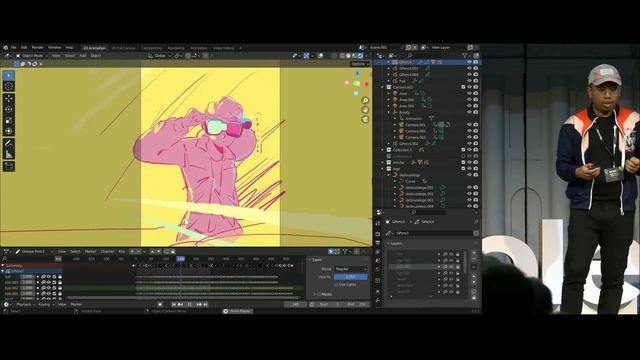Toggle viewport overlays icon
Viewport: 640px width, 360px height.
pos(321,56)
